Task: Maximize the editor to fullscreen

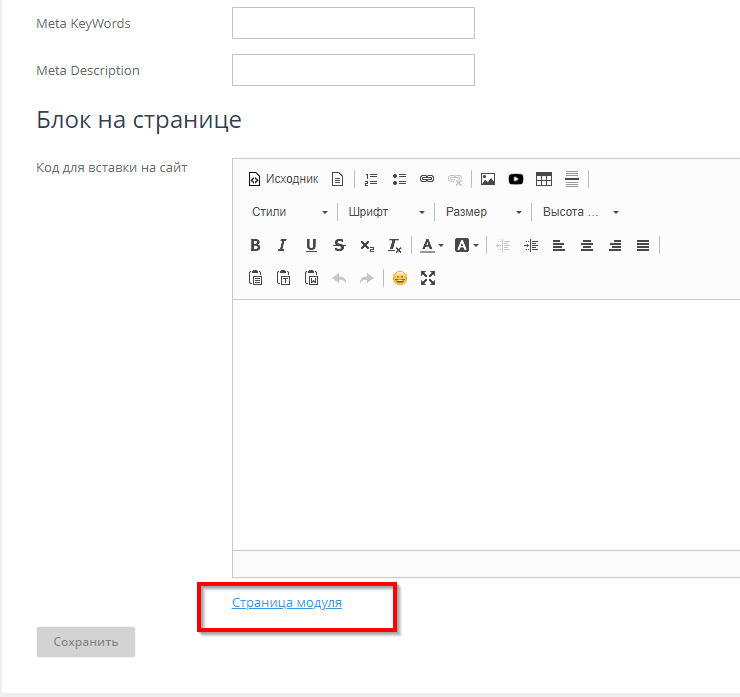Action: pyautogui.click(x=428, y=278)
